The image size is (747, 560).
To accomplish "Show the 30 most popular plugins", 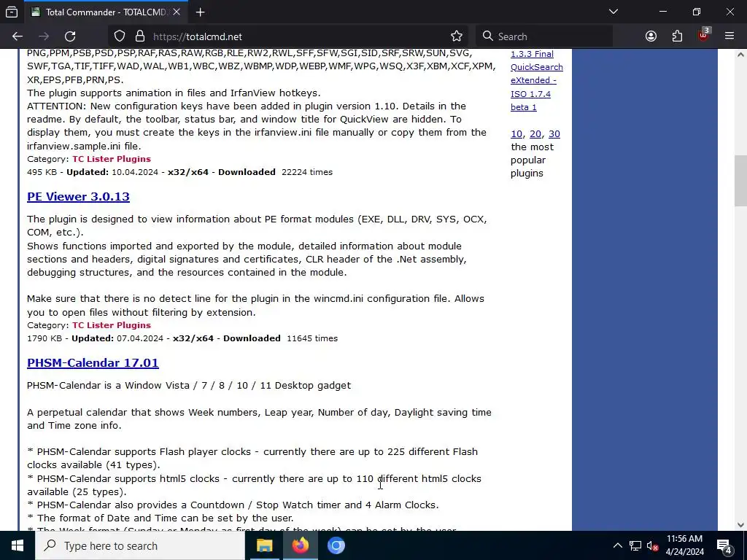I will point(554,134).
